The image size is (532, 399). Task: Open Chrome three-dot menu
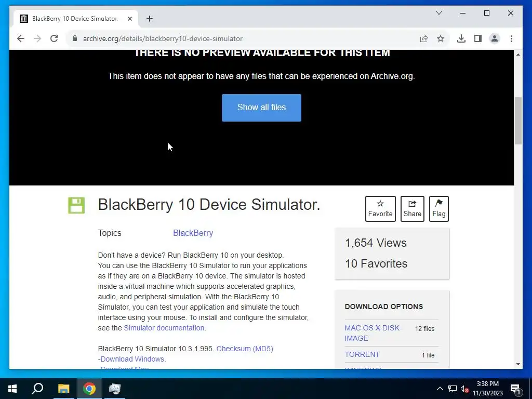pyautogui.click(x=511, y=38)
